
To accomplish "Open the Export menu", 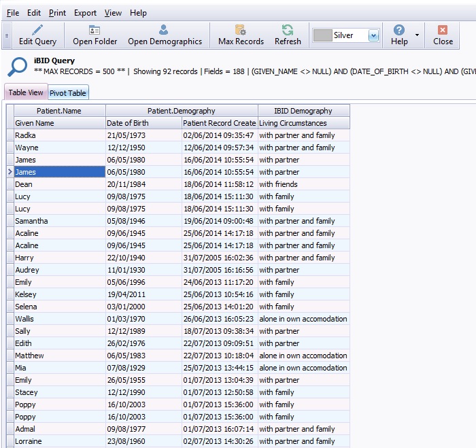I will (85, 13).
